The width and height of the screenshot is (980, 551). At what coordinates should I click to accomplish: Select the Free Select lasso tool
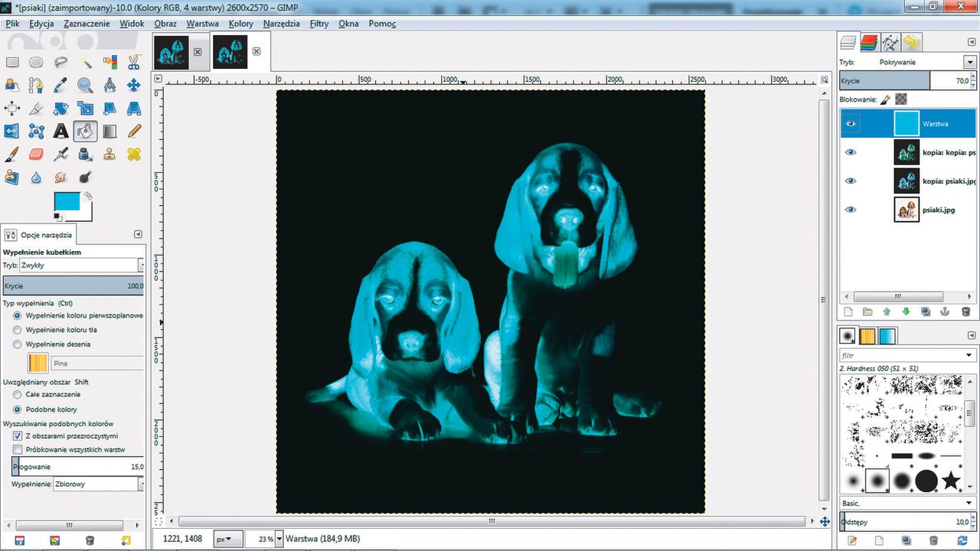tap(60, 63)
